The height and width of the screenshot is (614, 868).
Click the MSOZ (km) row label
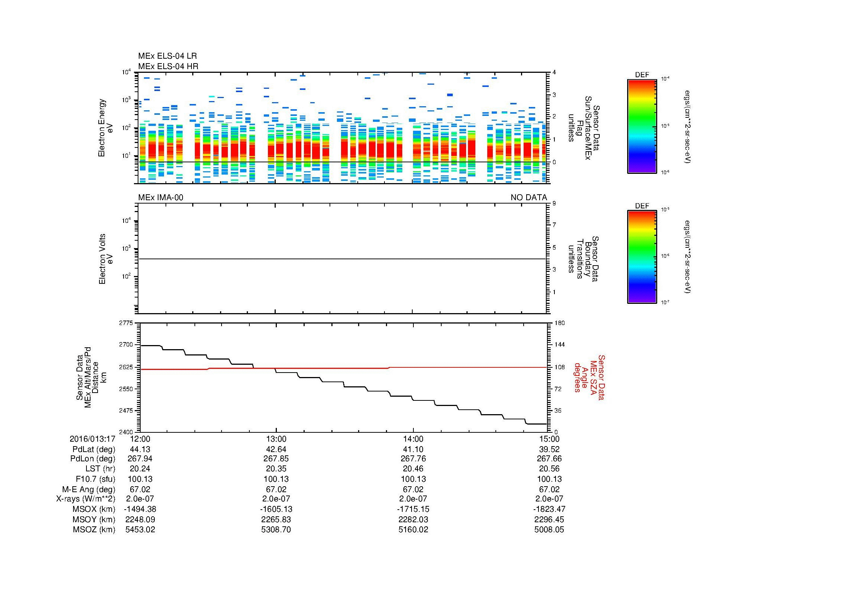[x=94, y=530]
